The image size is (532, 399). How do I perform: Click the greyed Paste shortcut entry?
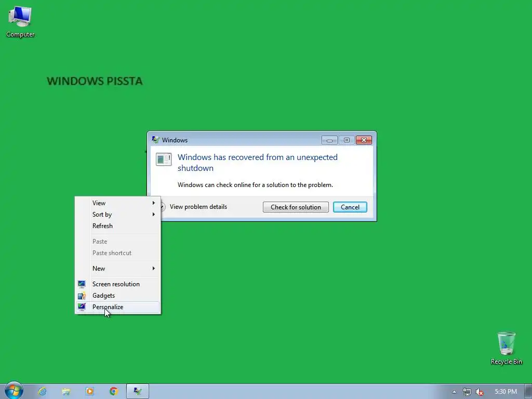117,253
